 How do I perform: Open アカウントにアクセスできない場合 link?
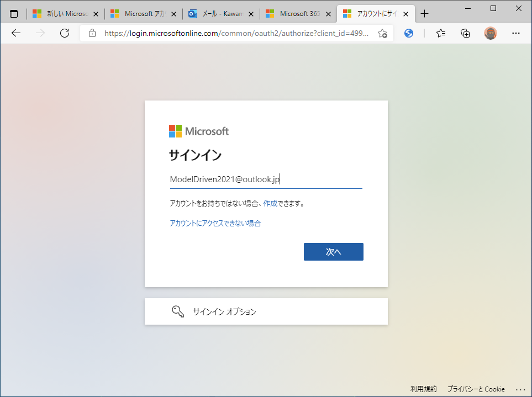[215, 224]
